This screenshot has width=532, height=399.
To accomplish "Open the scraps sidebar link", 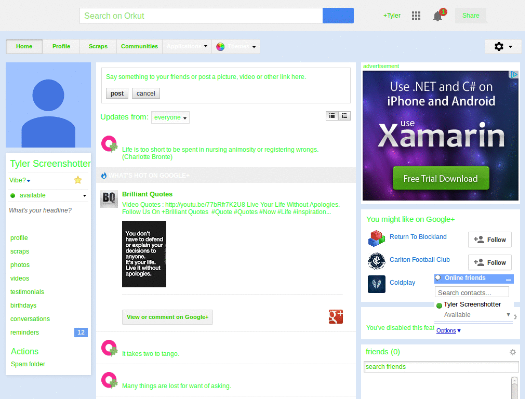I will pos(20,251).
